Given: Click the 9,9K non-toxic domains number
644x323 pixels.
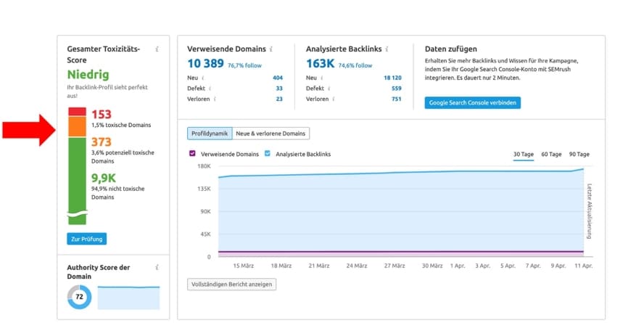Looking at the screenshot, I should (x=104, y=178).
